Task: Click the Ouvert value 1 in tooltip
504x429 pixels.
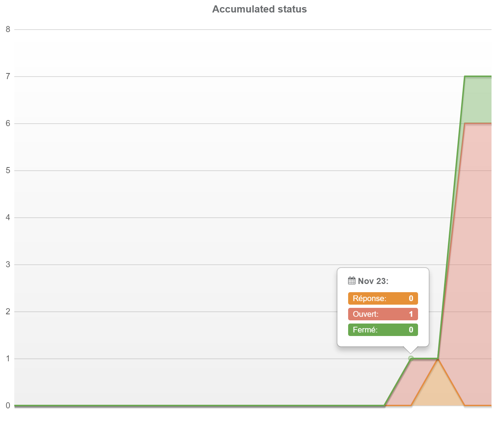Action: pos(411,314)
